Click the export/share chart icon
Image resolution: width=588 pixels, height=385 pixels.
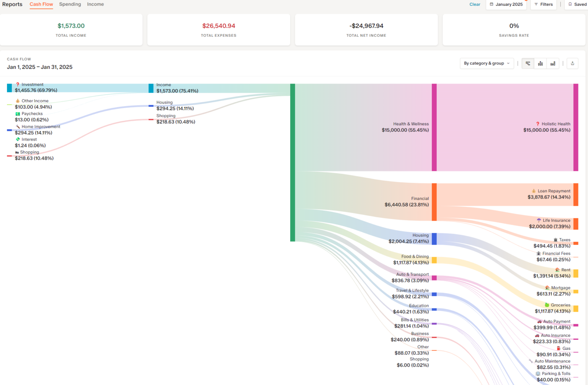[572, 64]
